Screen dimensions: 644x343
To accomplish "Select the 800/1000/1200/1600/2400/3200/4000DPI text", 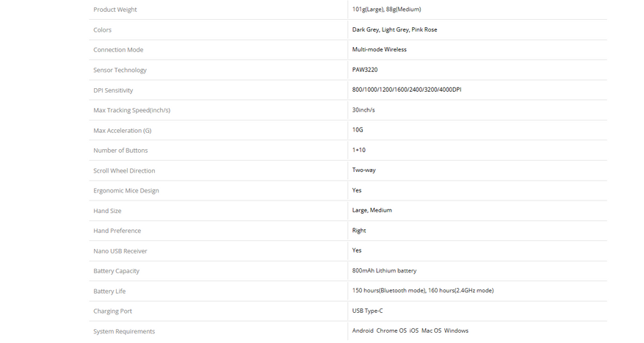I will click(x=406, y=90).
